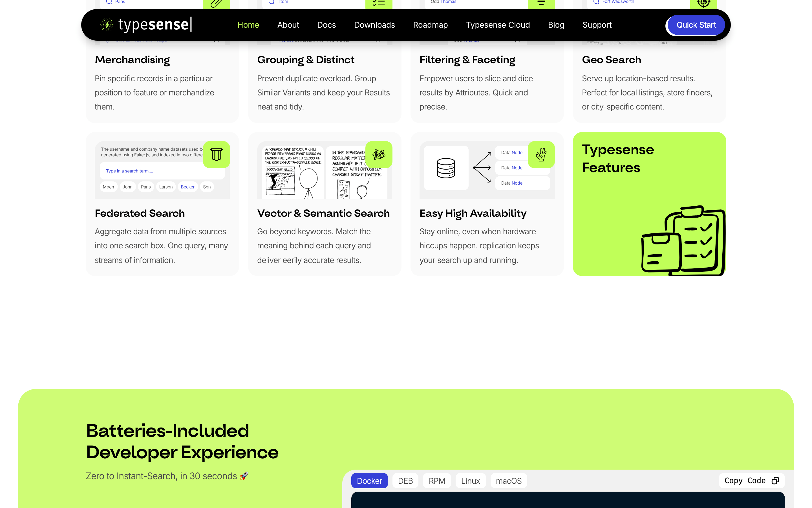812x508 pixels.
Task: Click the network graph icon on Vector Search card
Action: (379, 155)
